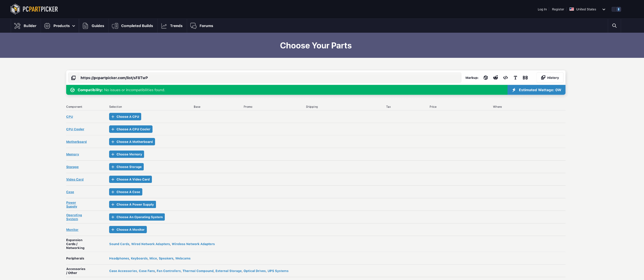Expand the country selector chevron
644x280 pixels.
[604, 9]
